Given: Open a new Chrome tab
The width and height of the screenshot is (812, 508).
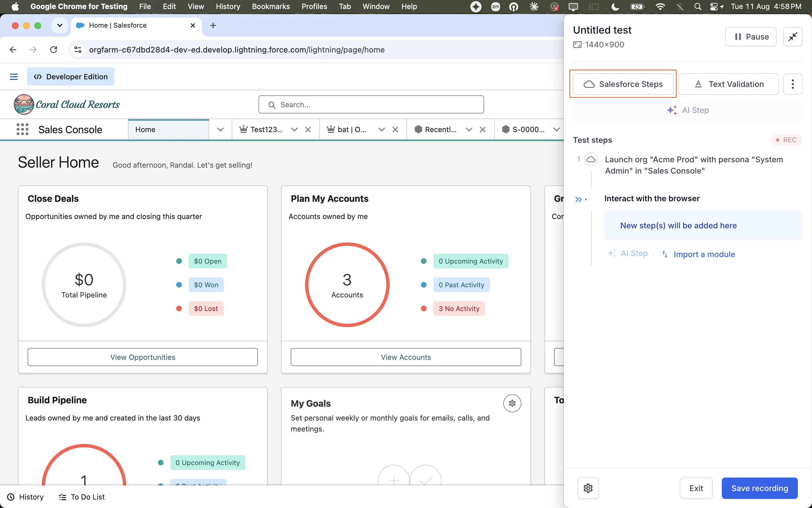Looking at the screenshot, I should [213, 25].
